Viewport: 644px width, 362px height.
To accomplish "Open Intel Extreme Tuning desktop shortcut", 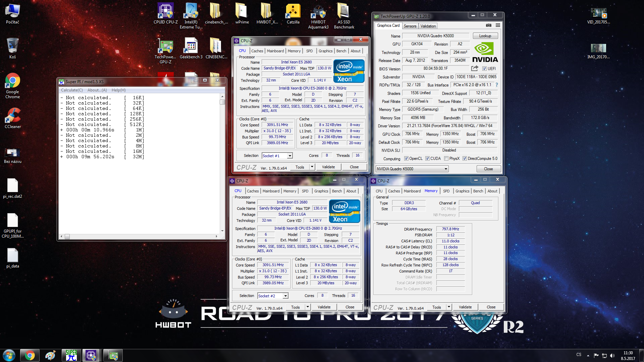I will [191, 16].
